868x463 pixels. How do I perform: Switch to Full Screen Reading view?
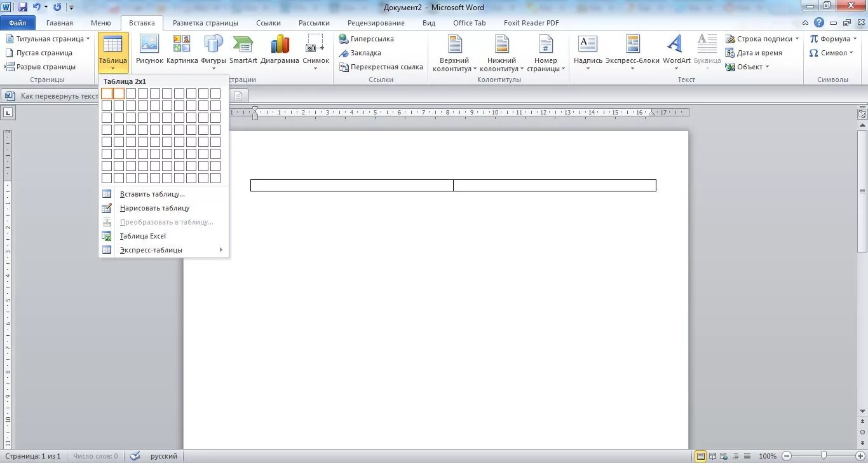tap(712, 456)
